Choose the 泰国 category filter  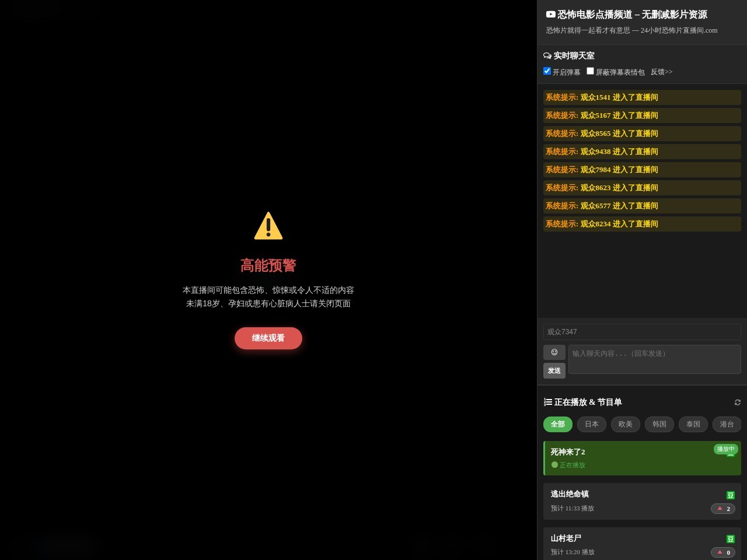tap(693, 425)
